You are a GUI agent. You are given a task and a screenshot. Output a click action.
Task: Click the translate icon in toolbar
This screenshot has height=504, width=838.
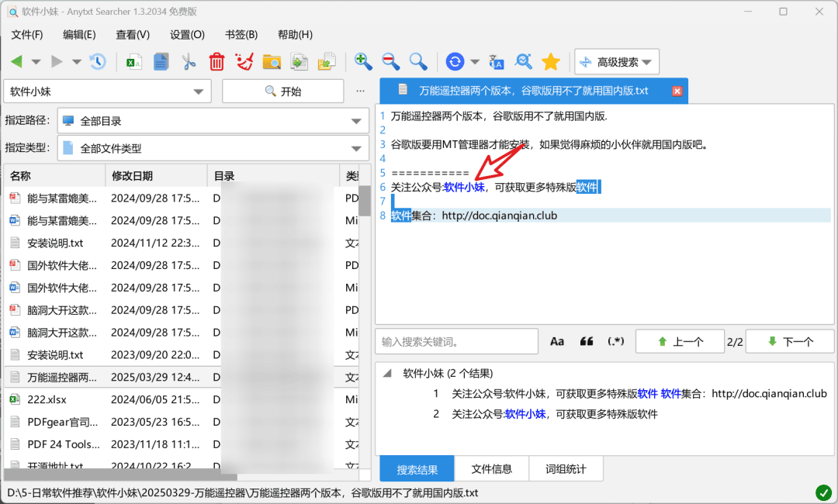click(x=496, y=62)
